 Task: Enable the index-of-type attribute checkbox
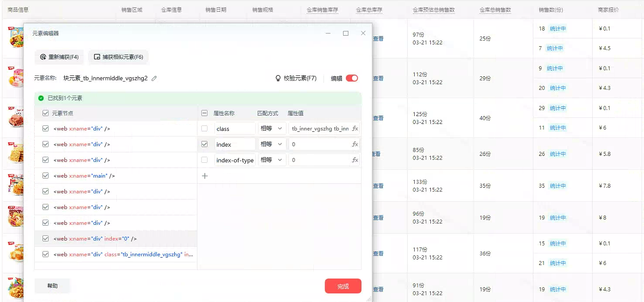pyautogui.click(x=204, y=160)
